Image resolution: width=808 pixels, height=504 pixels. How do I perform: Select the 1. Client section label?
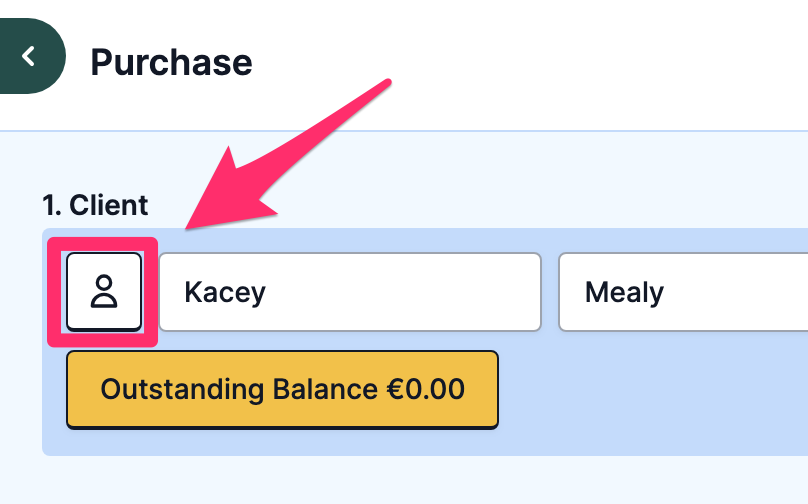(95, 205)
